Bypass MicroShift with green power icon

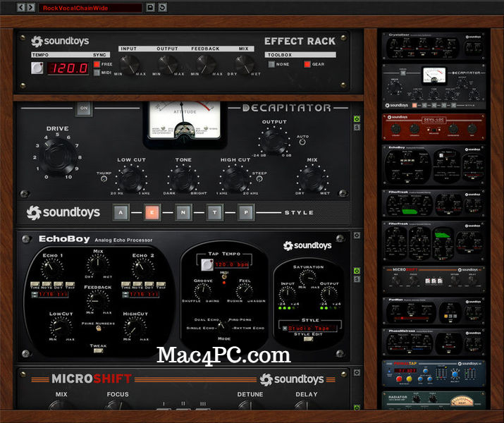tap(357, 407)
